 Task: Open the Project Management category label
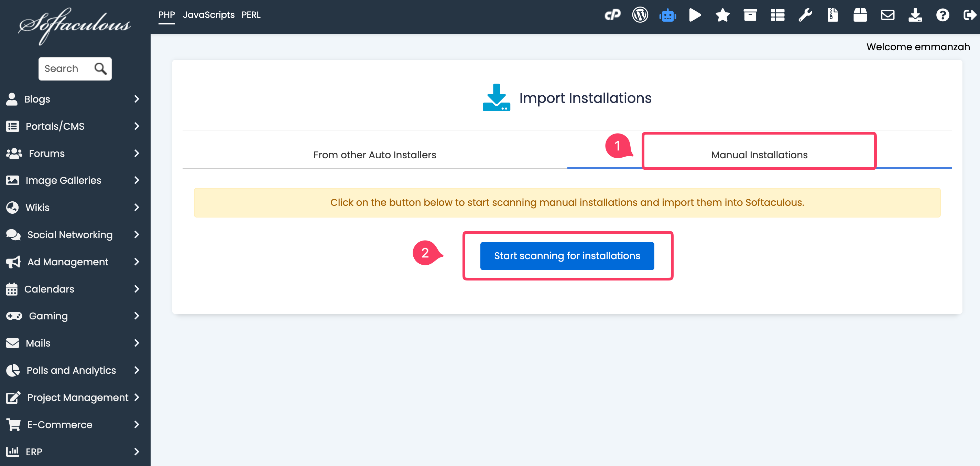(78, 398)
